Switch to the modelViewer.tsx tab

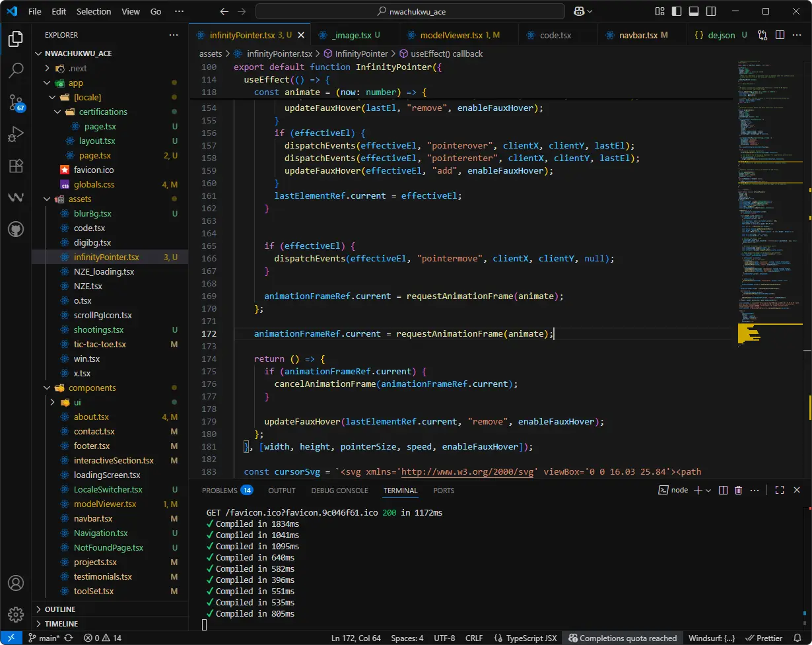tap(452, 35)
